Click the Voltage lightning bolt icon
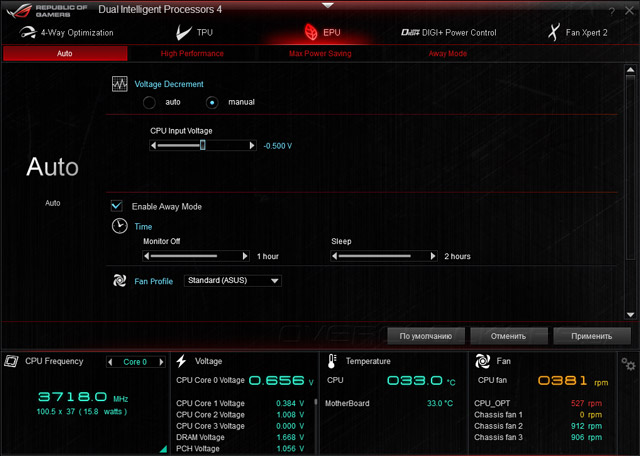This screenshot has height=456, width=640. tap(182, 361)
